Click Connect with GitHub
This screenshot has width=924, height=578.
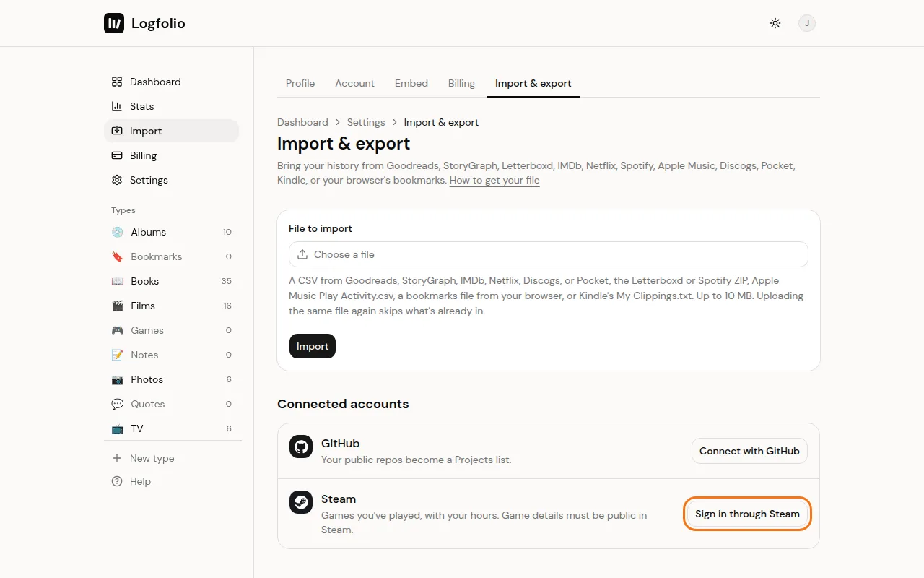coord(749,451)
